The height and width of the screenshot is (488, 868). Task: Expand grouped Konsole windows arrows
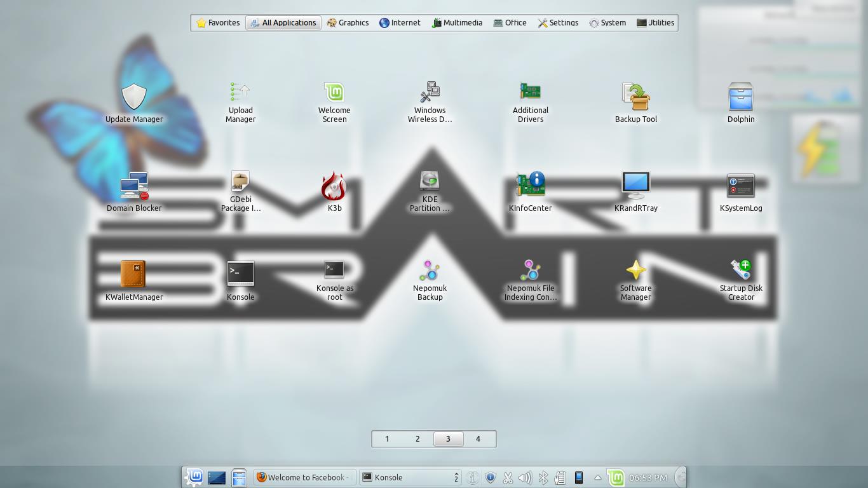[456, 477]
